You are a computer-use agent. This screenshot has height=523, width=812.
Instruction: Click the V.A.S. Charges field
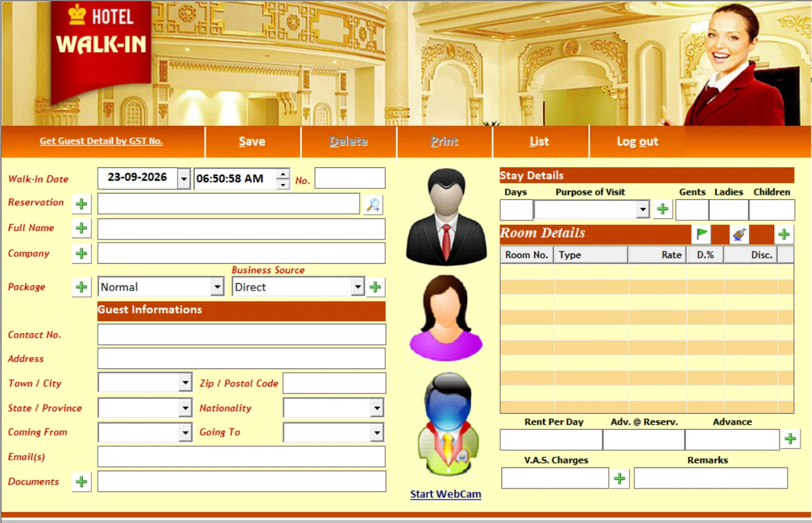[555, 478]
